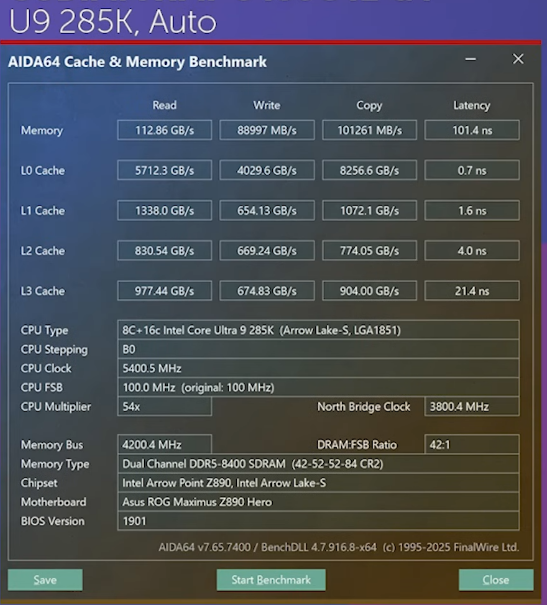The height and width of the screenshot is (605, 547).
Task: Click the CPU Type information field
Action: [318, 330]
